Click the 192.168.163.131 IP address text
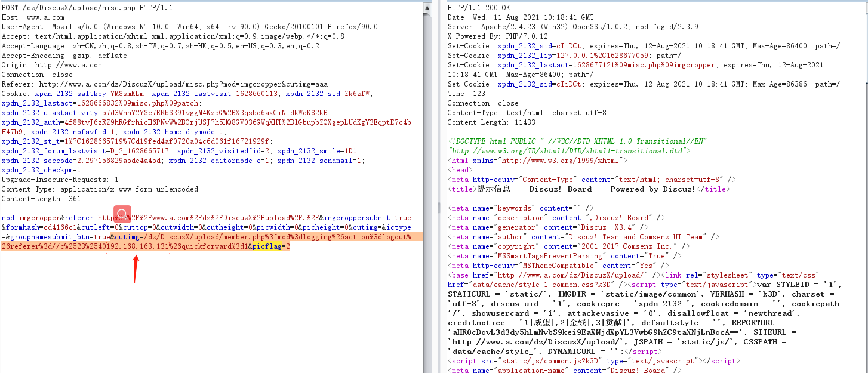The height and width of the screenshot is (373, 868). point(138,246)
